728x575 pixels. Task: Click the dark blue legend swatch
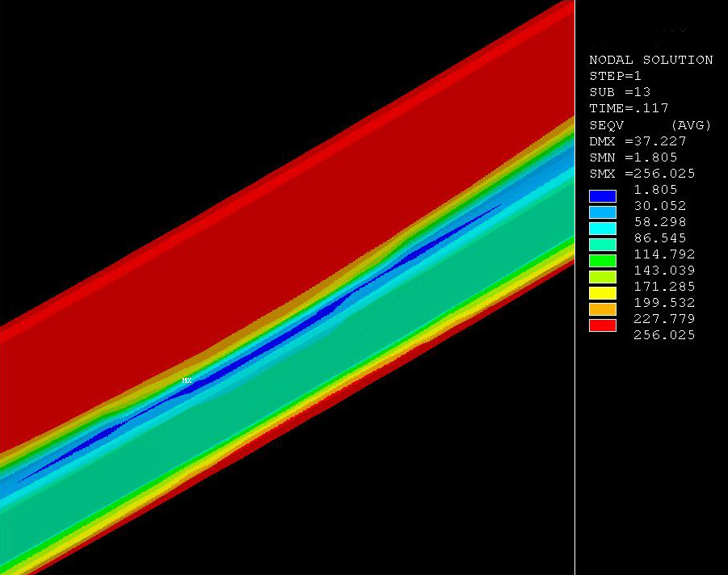[x=603, y=195]
